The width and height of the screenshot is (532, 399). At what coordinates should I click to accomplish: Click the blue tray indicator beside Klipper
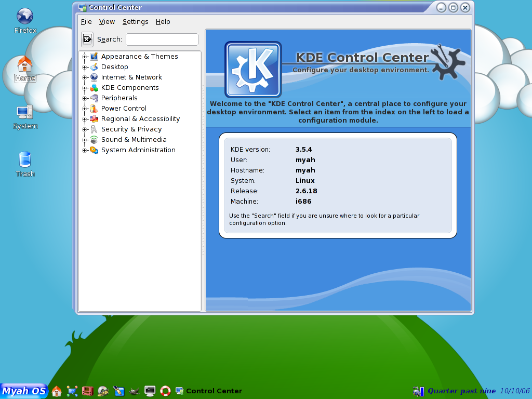tap(422, 392)
